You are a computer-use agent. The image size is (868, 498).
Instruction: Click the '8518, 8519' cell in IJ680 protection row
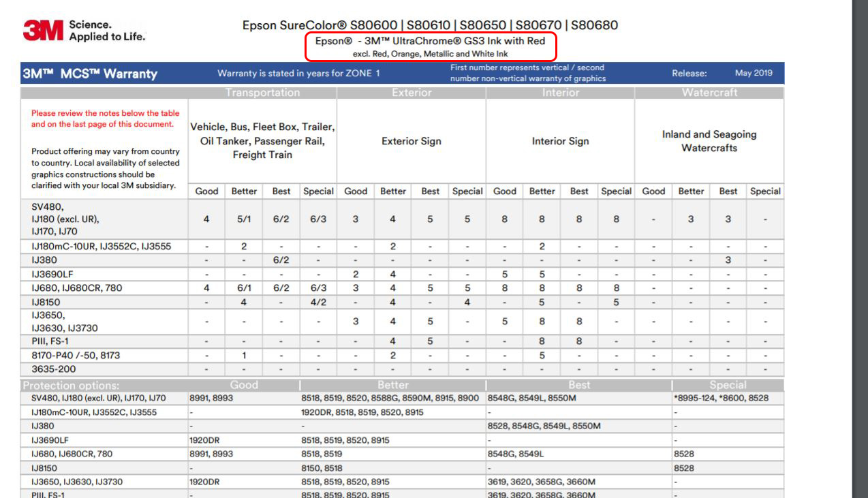pos(322,454)
